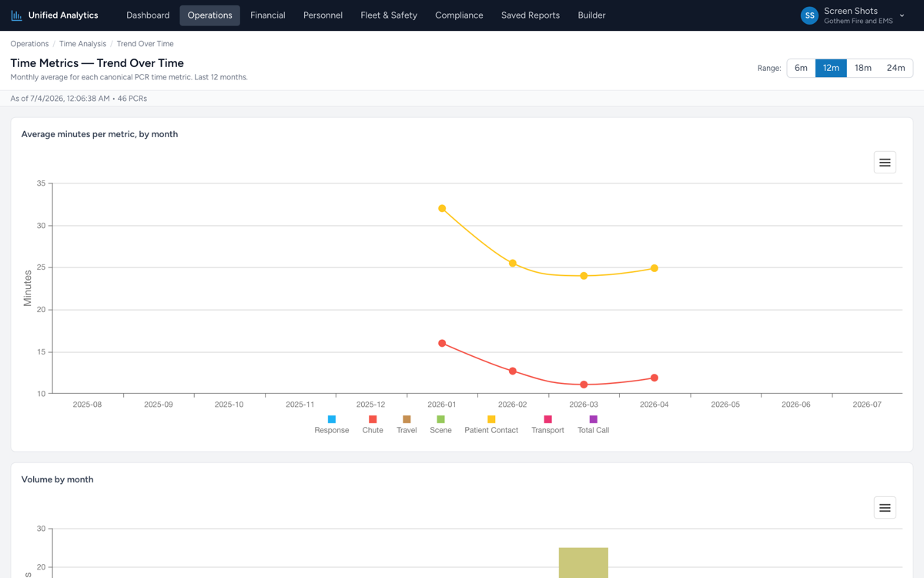Toggle the Scene series in legend
Viewport: 924px width, 578px height.
tap(440, 425)
